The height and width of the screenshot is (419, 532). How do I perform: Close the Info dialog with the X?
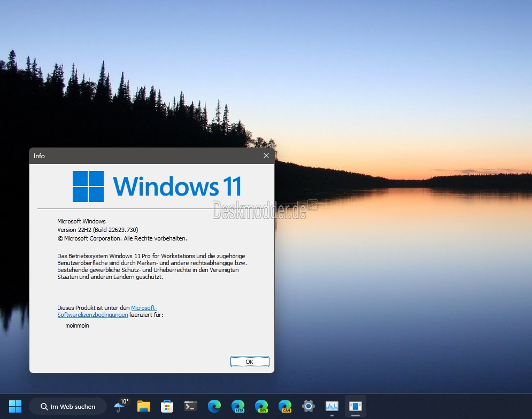266,156
